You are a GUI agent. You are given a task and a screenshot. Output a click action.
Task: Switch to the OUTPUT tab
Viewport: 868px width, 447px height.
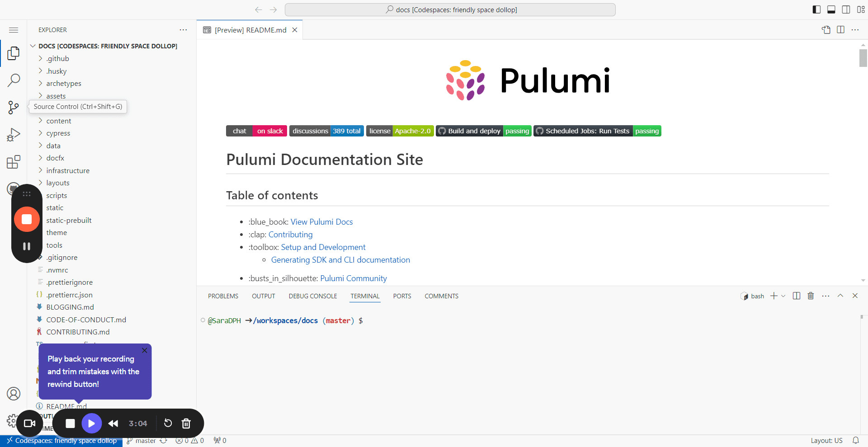pos(264,296)
